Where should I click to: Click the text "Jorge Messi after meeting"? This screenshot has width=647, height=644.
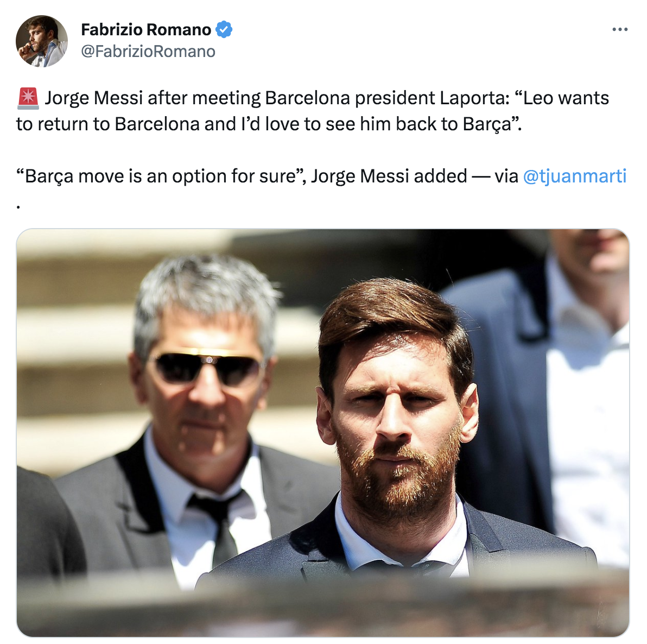pyautogui.click(x=153, y=98)
